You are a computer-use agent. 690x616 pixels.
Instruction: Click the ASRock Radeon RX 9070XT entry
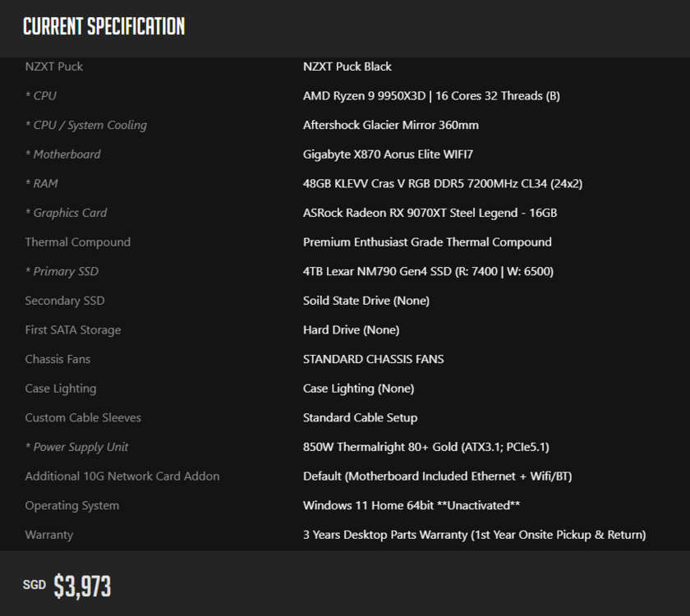click(x=430, y=213)
